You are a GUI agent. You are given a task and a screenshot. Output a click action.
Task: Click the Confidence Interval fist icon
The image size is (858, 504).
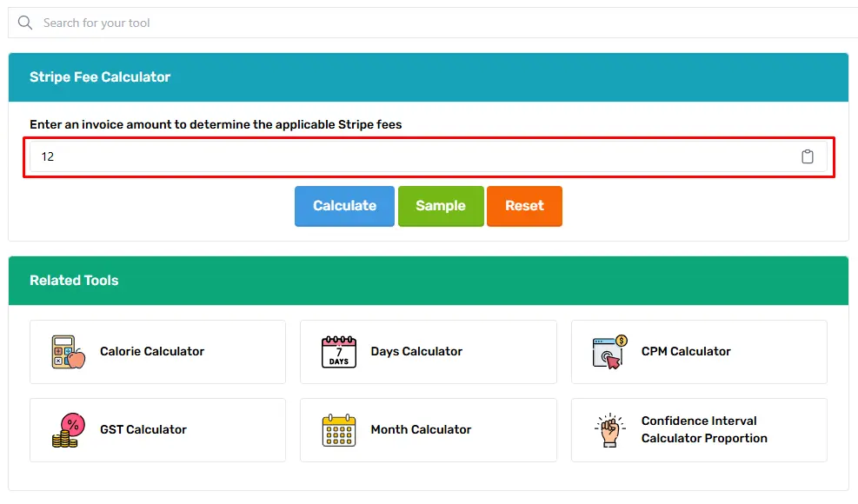click(x=609, y=430)
